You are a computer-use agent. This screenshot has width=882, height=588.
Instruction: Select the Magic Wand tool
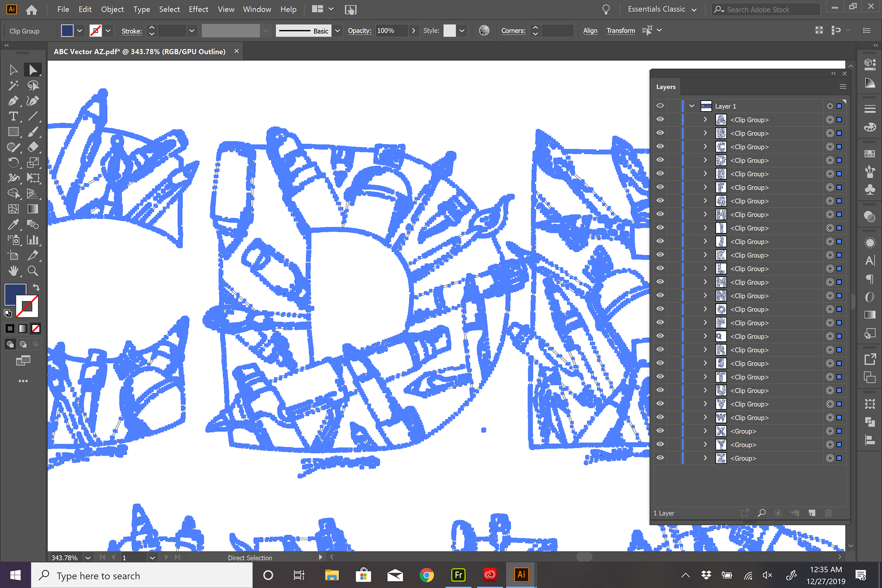coord(13,86)
